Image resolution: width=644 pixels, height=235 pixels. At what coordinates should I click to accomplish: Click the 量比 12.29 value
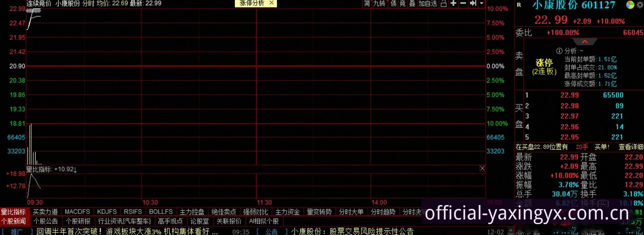coord(633,185)
